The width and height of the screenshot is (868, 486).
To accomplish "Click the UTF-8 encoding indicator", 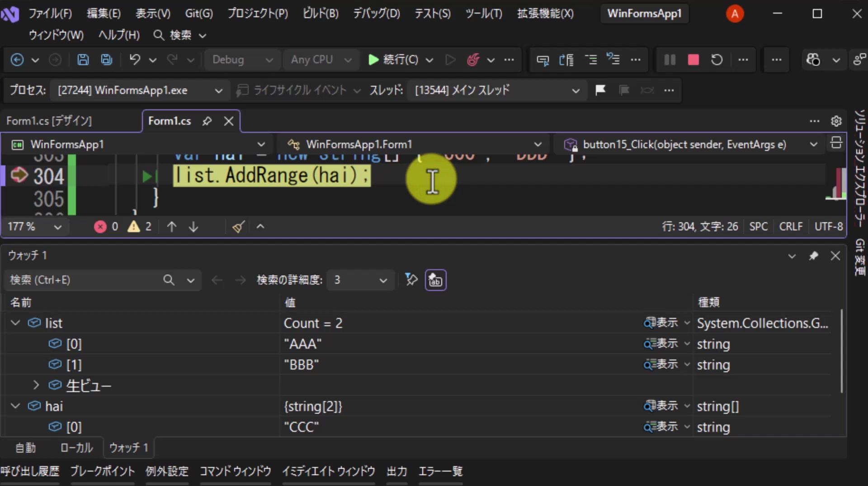I will (829, 226).
